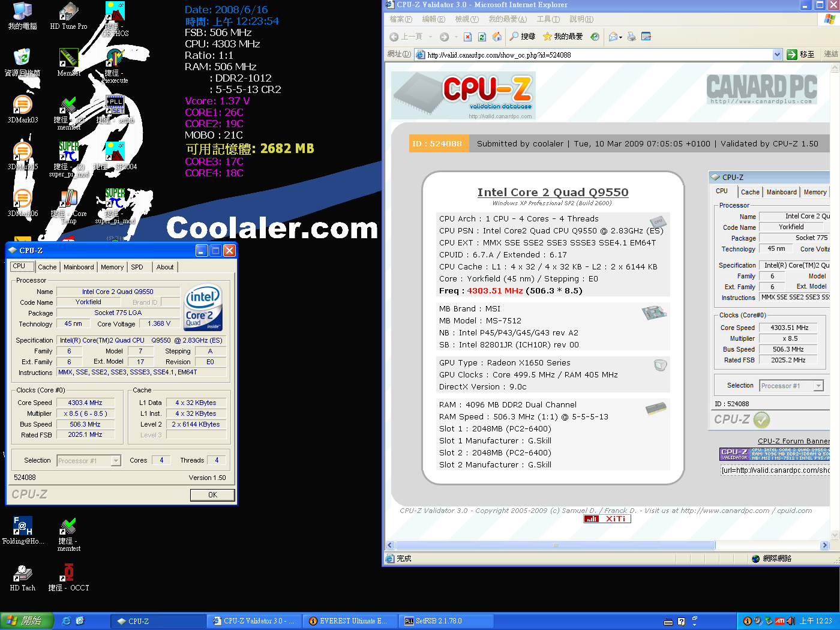This screenshot has width=840, height=630.
Task: Click the Memory tab in validator page widget
Action: pos(815,192)
